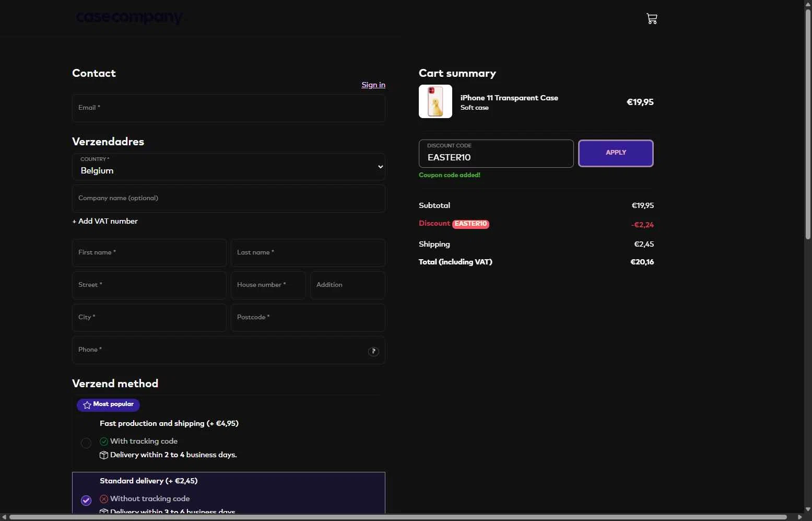Focus the House number field
Viewport: 812px width, 521px height.
point(268,285)
